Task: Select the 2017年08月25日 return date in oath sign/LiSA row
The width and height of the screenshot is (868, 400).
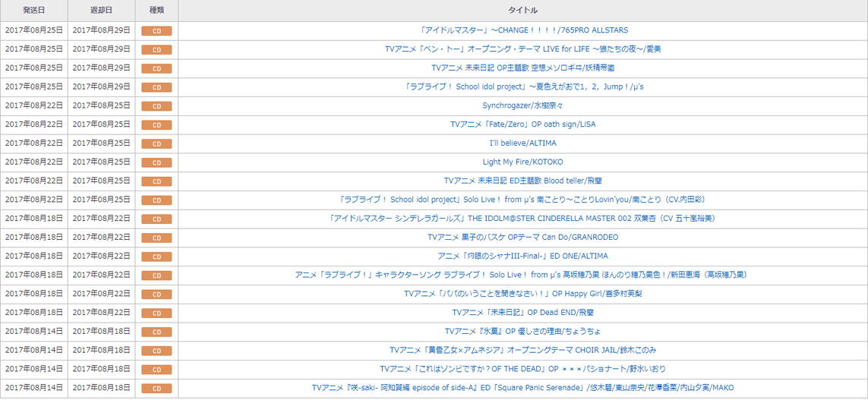Action: pos(101,124)
